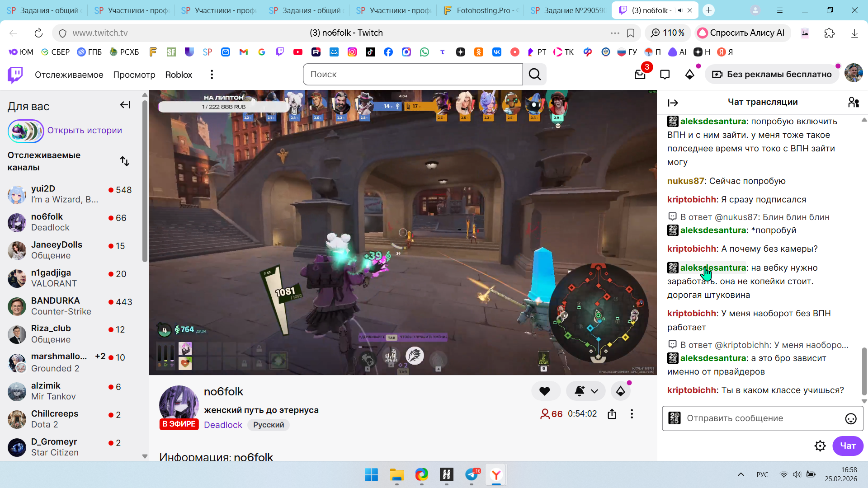
Task: Open the whispers speech bubble icon
Action: coord(665,75)
